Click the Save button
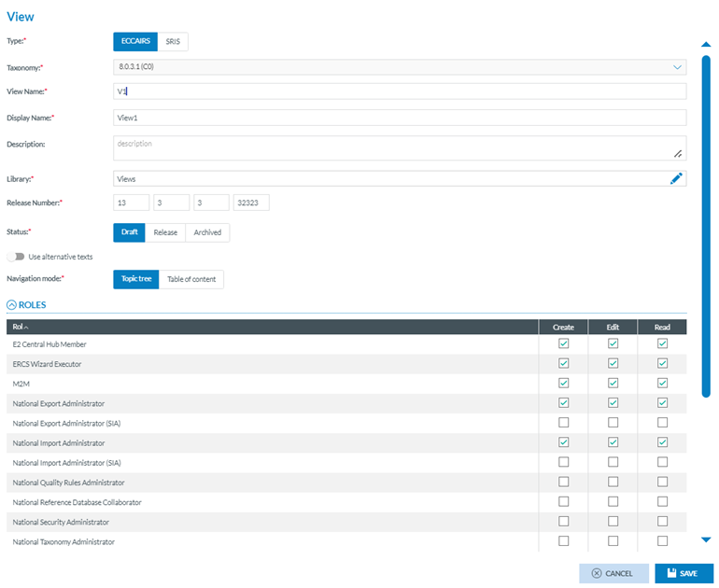Image resolution: width=719 pixels, height=588 pixels. coord(684,573)
